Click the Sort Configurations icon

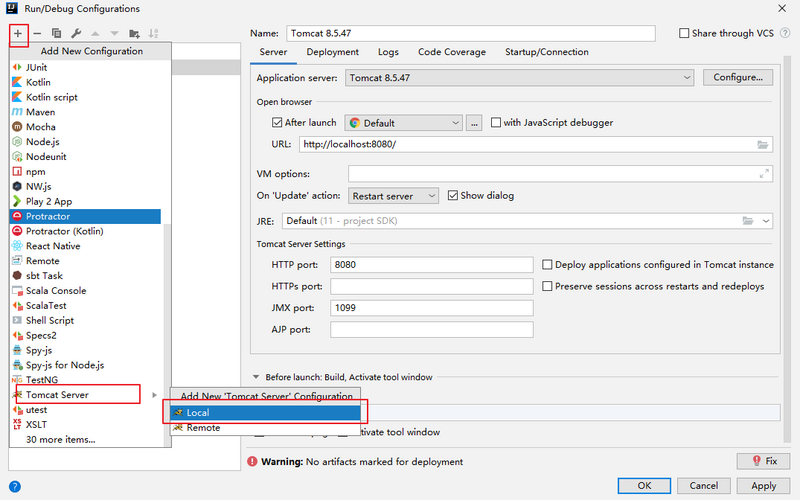tap(153, 34)
